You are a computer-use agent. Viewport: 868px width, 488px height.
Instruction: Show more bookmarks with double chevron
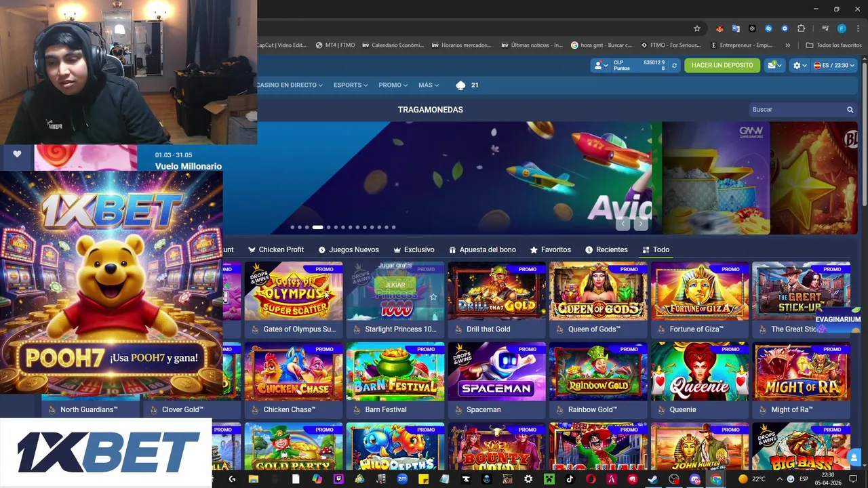(787, 45)
